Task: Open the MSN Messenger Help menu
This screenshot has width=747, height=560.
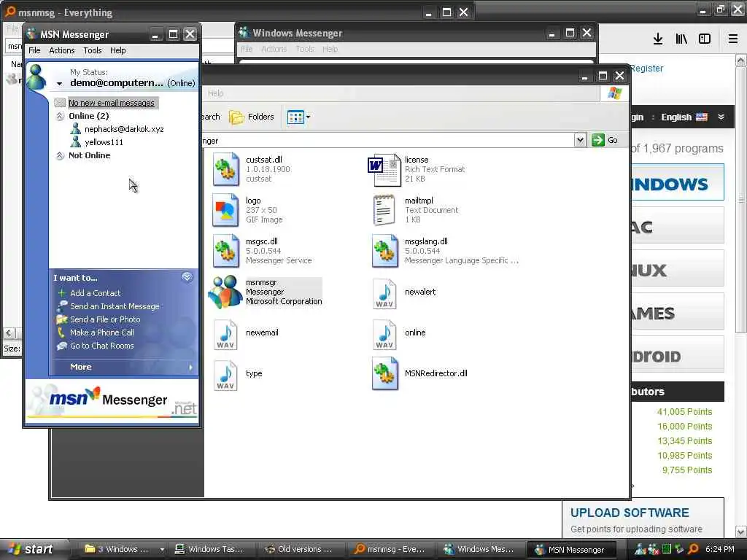Action: coord(117,50)
